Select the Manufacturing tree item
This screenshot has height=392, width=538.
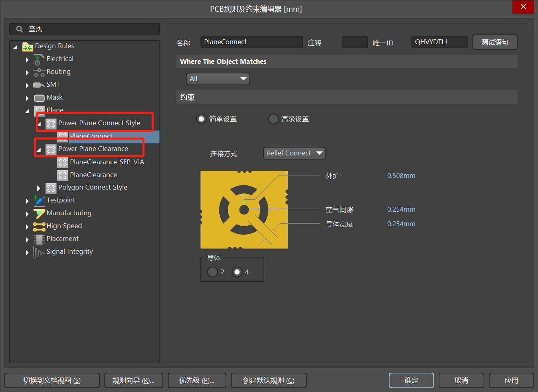pyautogui.click(x=69, y=213)
